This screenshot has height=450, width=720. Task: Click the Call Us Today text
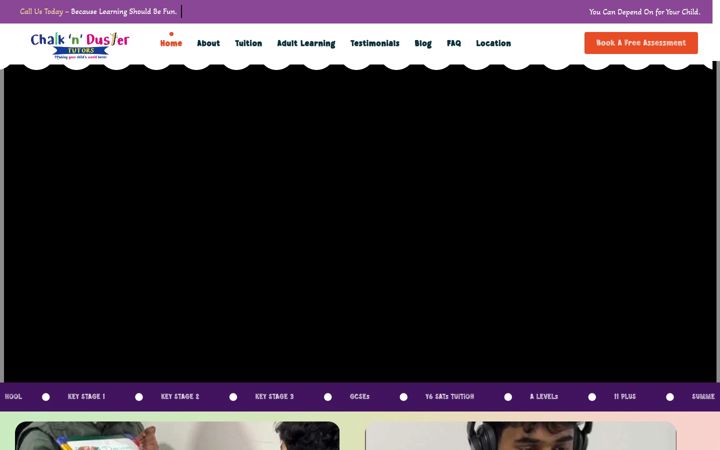41,11
